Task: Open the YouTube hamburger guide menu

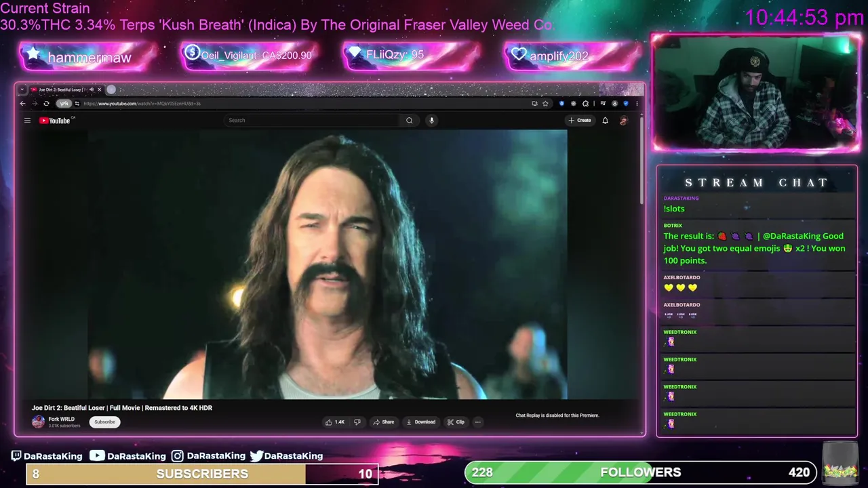Action: (27, 121)
